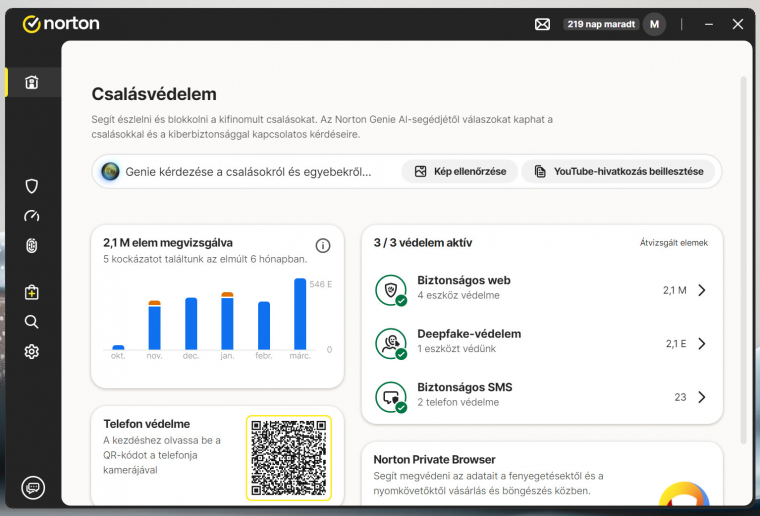Click the magnifier search icon in sidebar
The height and width of the screenshot is (516, 760).
click(32, 322)
